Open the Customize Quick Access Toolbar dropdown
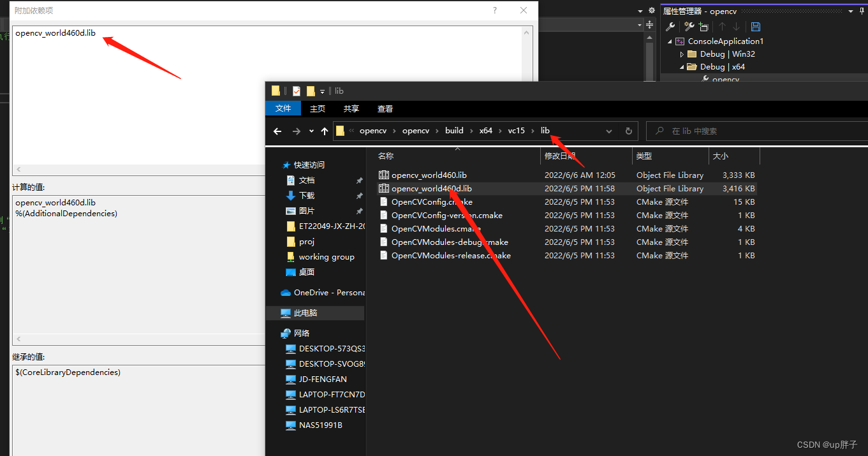This screenshot has width=868, height=456. pos(322,91)
